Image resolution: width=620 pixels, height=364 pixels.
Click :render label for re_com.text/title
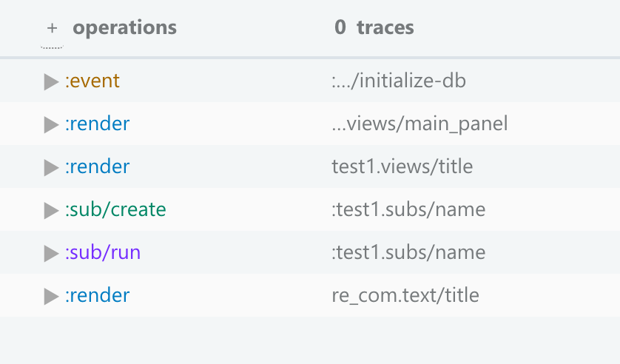click(x=97, y=295)
